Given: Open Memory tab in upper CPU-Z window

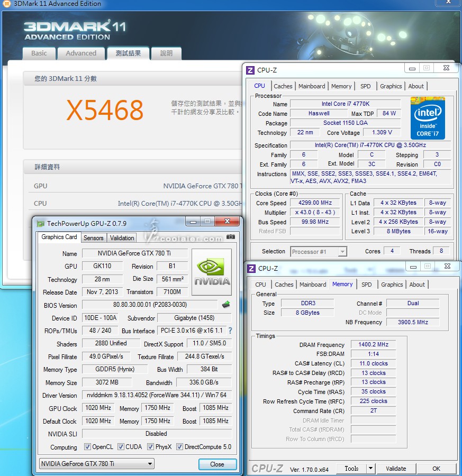Looking at the screenshot, I should tap(341, 86).
